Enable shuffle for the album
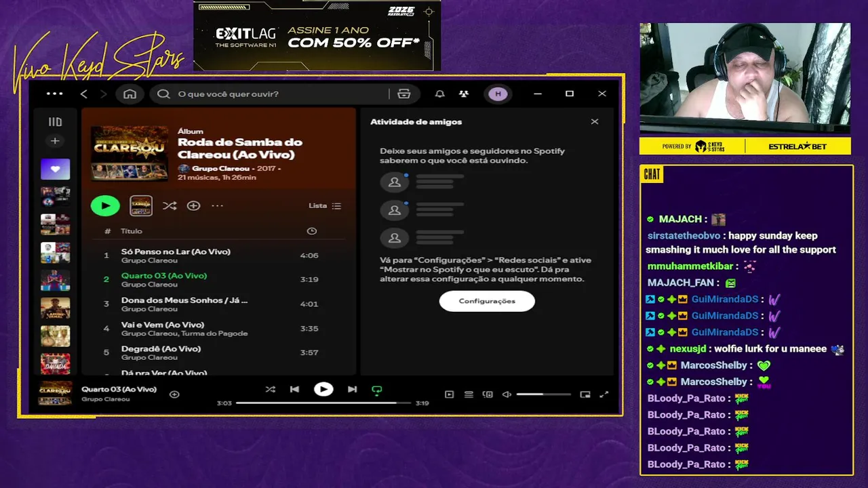The height and width of the screenshot is (488, 868). pyautogui.click(x=170, y=205)
